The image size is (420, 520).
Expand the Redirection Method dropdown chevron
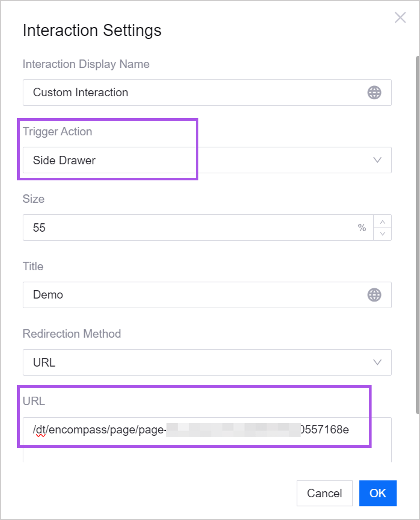377,362
